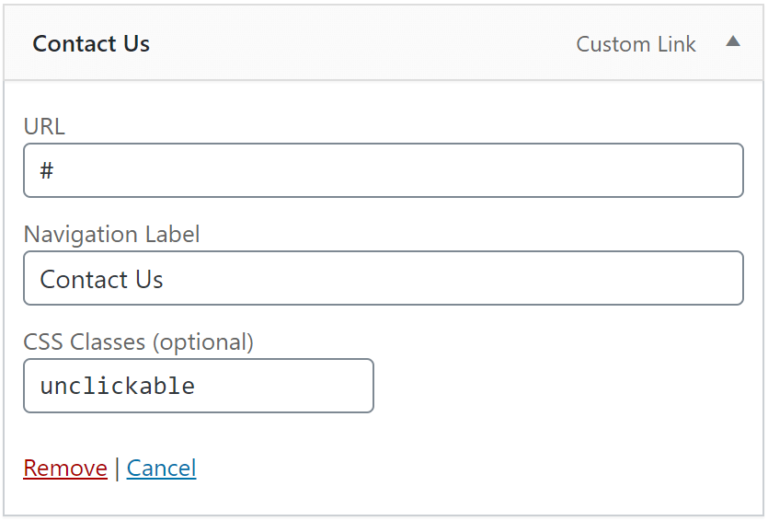
Task: Select the Contact Us menu item title
Action: [91, 44]
